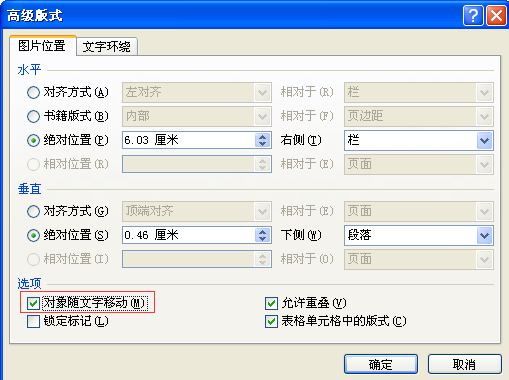This screenshot has width=509, height=380.
Task: Open the 左对齐 alignment dropdown
Action: click(263, 92)
